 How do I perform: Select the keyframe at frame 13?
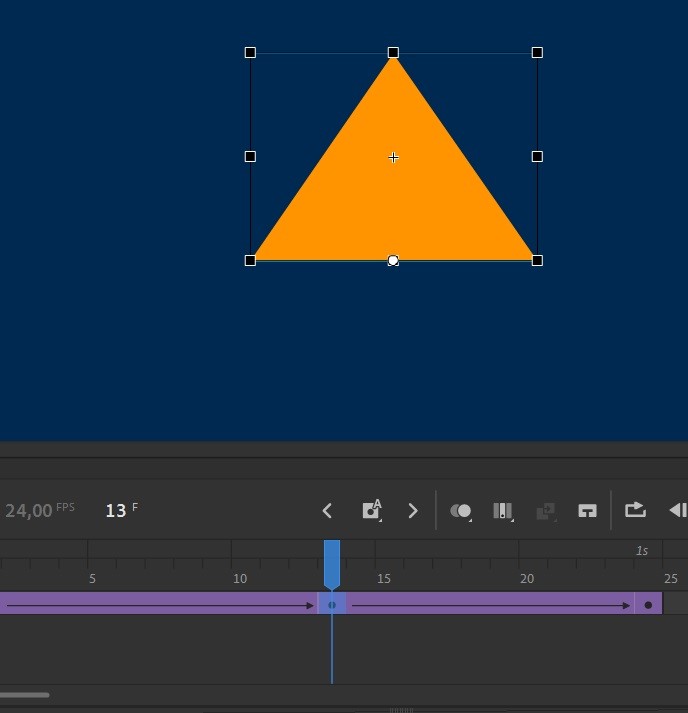(332, 605)
